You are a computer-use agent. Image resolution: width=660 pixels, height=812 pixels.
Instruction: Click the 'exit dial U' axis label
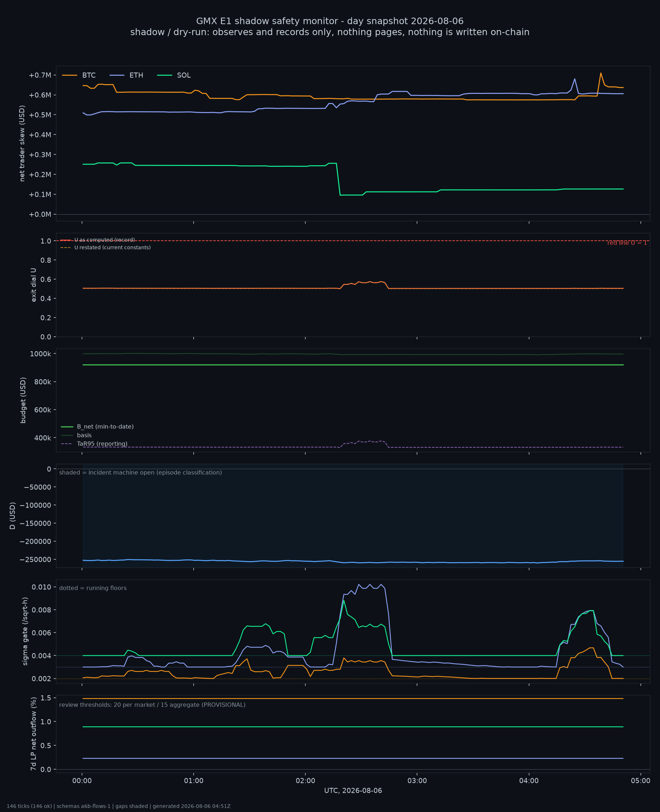click(34, 285)
